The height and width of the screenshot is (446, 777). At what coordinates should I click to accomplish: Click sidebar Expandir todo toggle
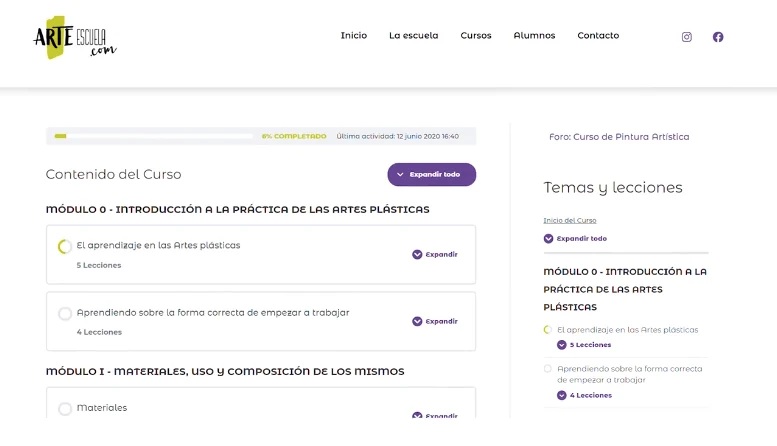pyautogui.click(x=575, y=238)
